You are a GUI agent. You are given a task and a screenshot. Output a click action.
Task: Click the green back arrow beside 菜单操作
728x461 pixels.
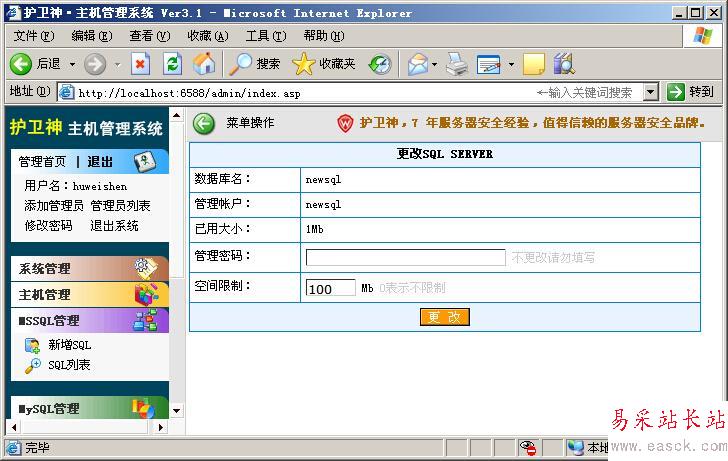pos(204,124)
